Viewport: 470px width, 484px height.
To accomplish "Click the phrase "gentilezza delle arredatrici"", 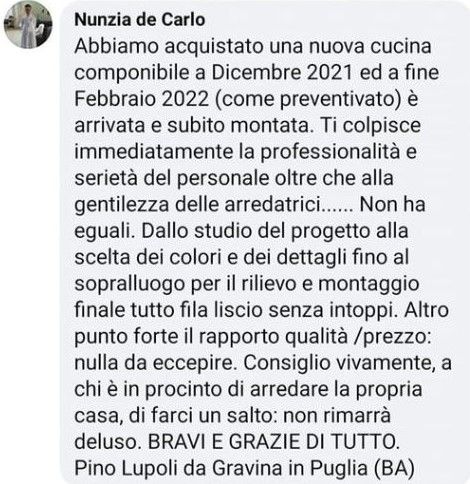I will click(x=197, y=204).
